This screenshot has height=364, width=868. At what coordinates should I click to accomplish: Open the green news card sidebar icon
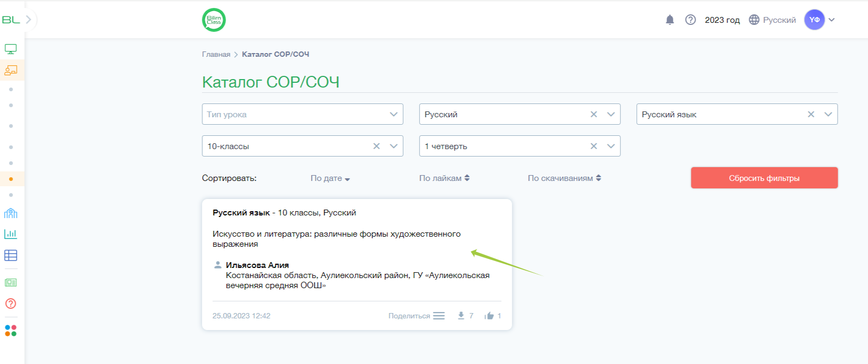coord(11,282)
